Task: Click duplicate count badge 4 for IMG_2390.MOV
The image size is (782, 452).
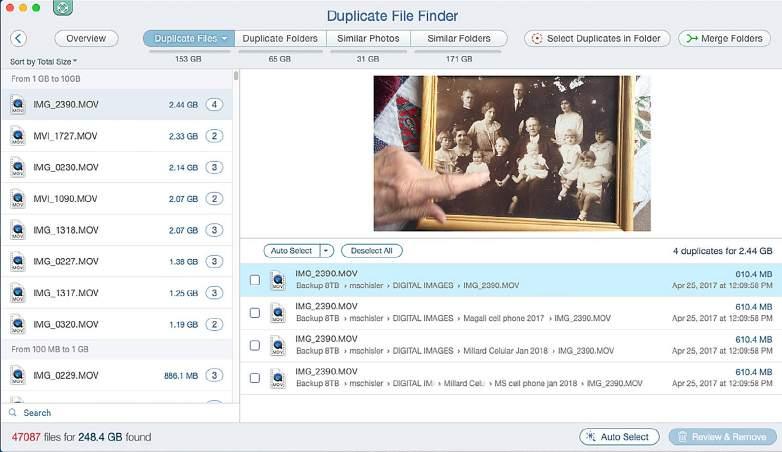Action: 214,104
